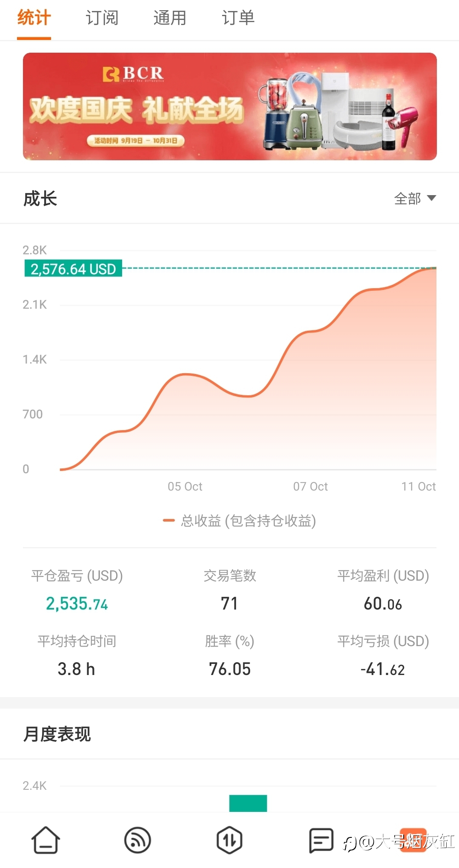
Task: Expand the 全部 time range dropdown
Action: point(415,199)
